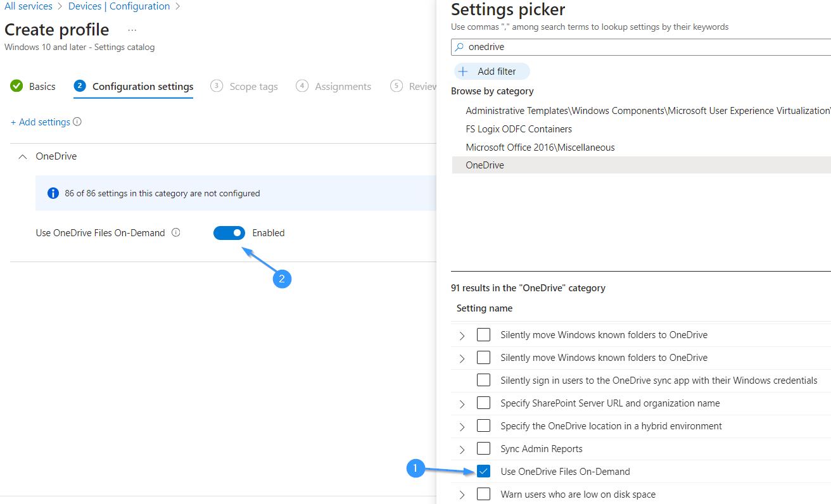Image resolution: width=831 pixels, height=504 pixels.
Task: Check Warn users who are low on disk checkbox
Action: (x=484, y=494)
